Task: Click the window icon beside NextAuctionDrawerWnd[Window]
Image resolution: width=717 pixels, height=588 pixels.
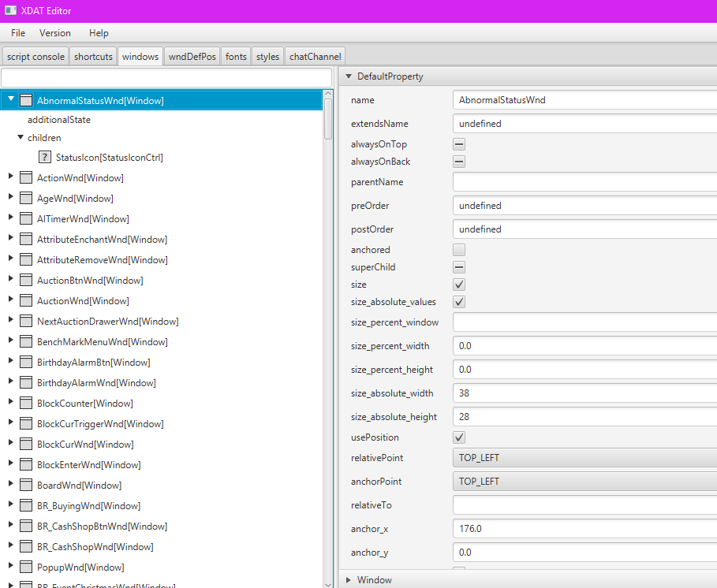Action: point(26,321)
